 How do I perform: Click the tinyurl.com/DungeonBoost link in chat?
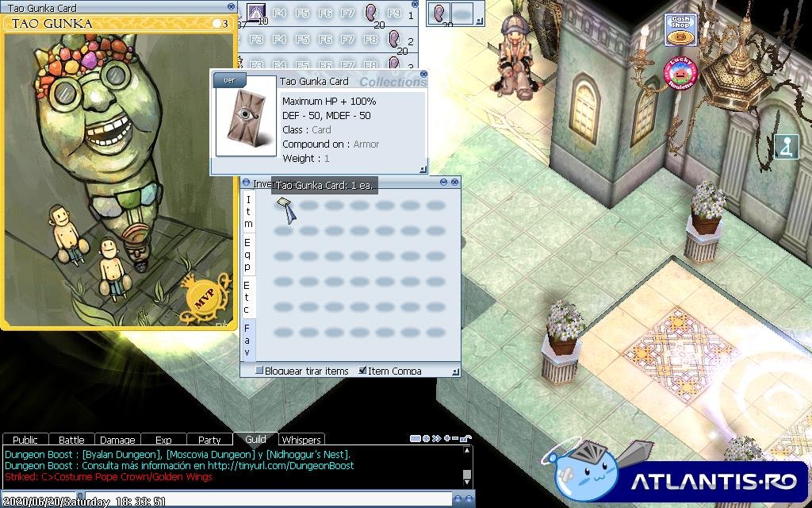click(x=281, y=465)
